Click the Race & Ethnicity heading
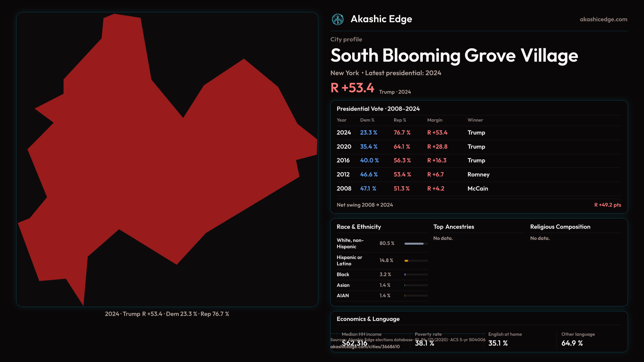 point(359,227)
